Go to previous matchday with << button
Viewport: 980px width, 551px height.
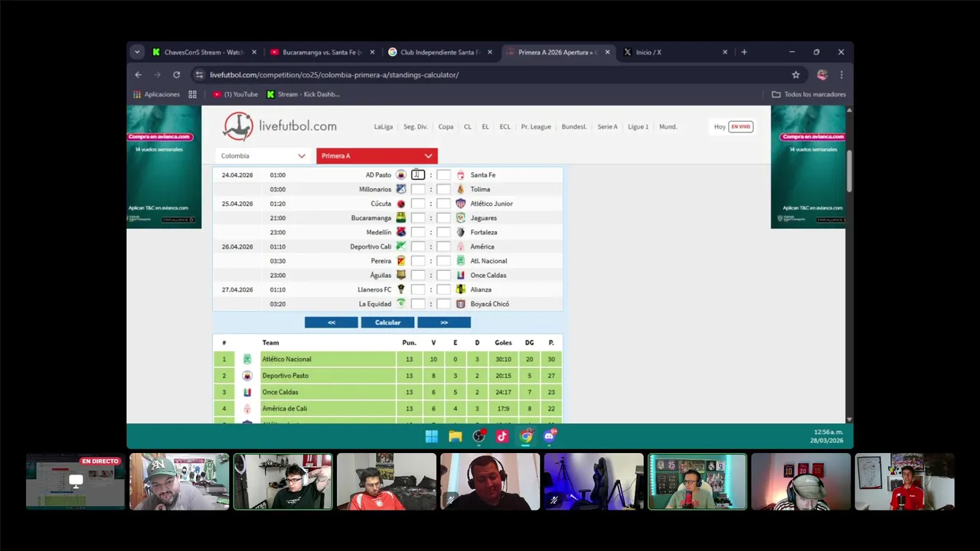(x=332, y=323)
